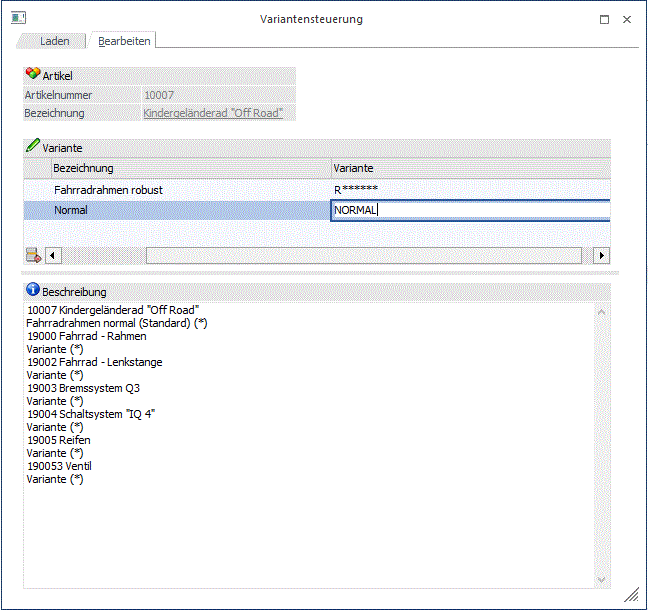Screen dimensions: 648x610
Task: Click the blue Beschreibung info icon
Action: tap(32, 291)
